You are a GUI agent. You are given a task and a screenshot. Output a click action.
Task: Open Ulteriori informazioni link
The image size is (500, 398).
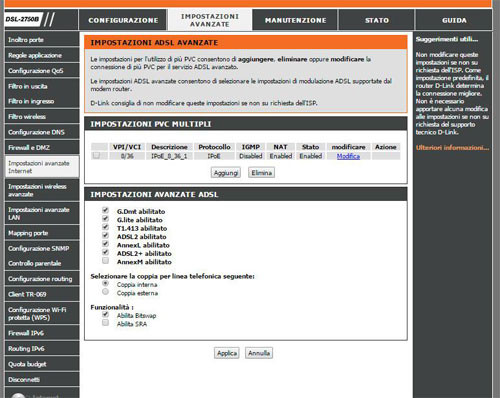click(452, 148)
